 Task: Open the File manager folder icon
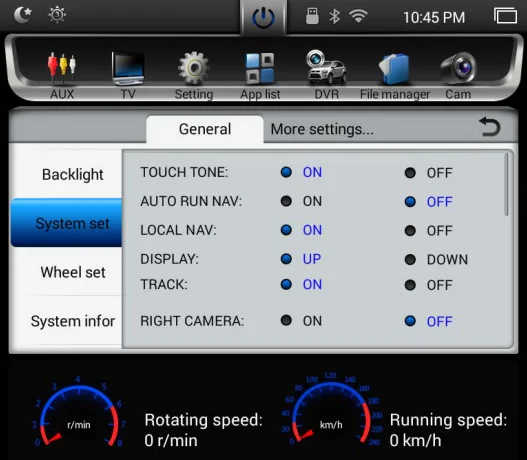(394, 69)
